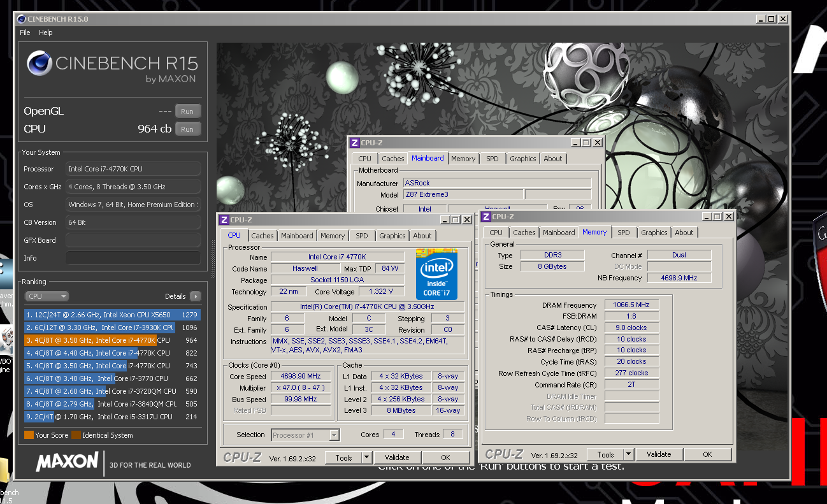827x504 pixels.
Task: Click Validate in CPU-Z Memory window
Action: tap(659, 454)
